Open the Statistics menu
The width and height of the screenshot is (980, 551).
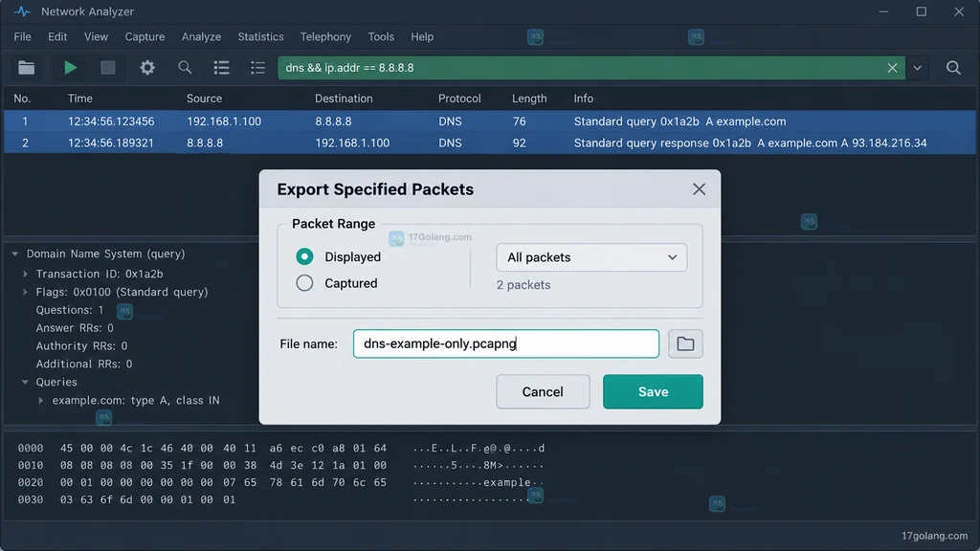260,37
